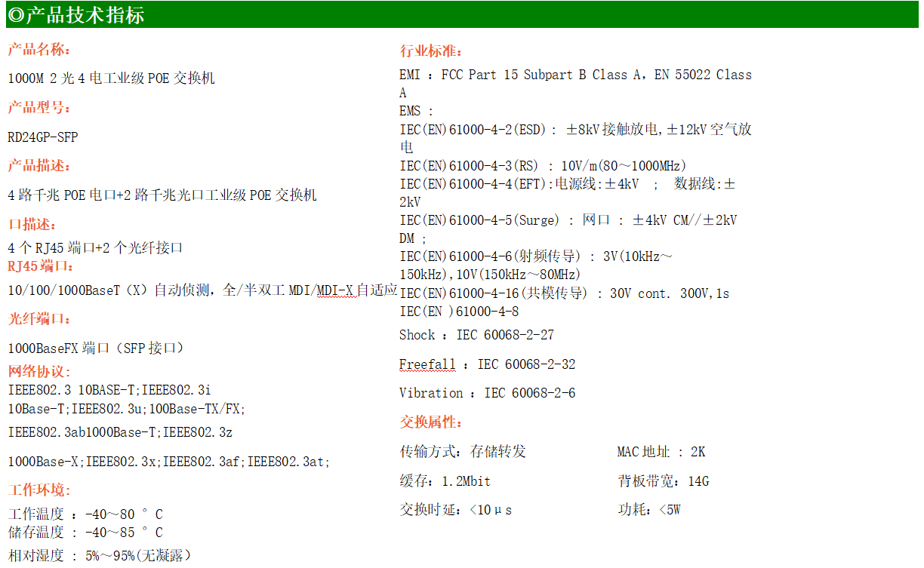Click the 功耗 <5W entry
924x568 pixels.
[x=648, y=510]
